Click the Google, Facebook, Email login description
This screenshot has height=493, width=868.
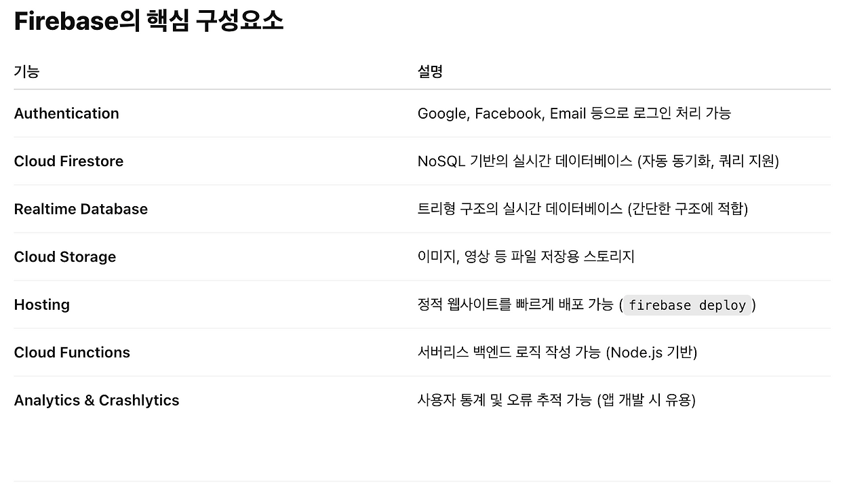(574, 113)
